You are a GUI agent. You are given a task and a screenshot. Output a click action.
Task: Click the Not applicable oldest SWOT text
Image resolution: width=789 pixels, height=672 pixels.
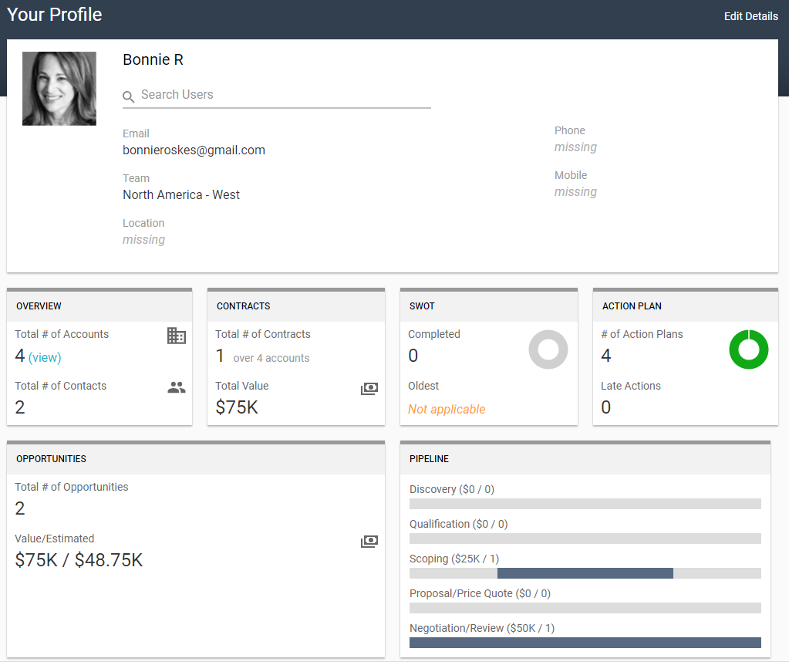pos(447,409)
